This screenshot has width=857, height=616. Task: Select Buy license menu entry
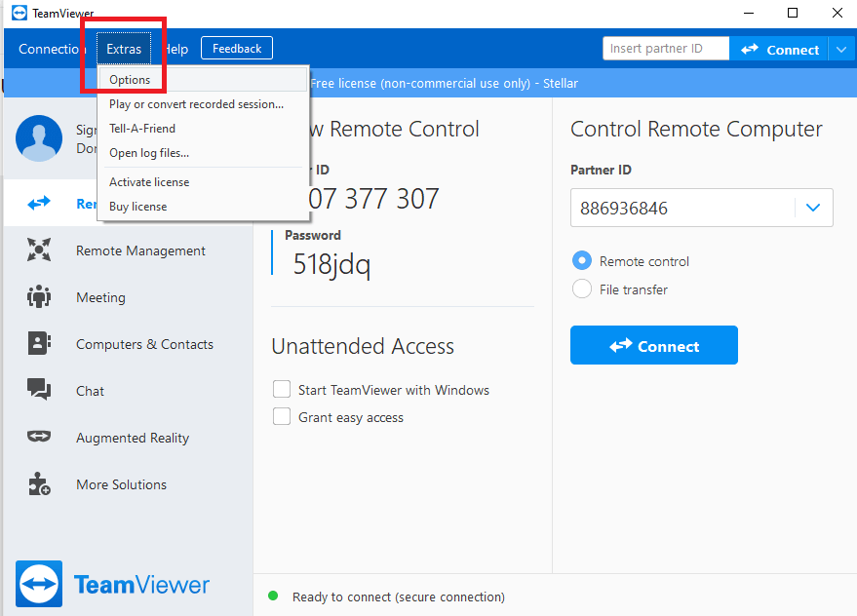(202, 207)
